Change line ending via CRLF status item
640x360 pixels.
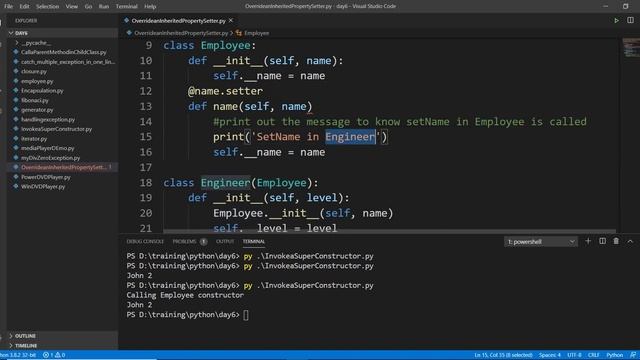pyautogui.click(x=593, y=355)
